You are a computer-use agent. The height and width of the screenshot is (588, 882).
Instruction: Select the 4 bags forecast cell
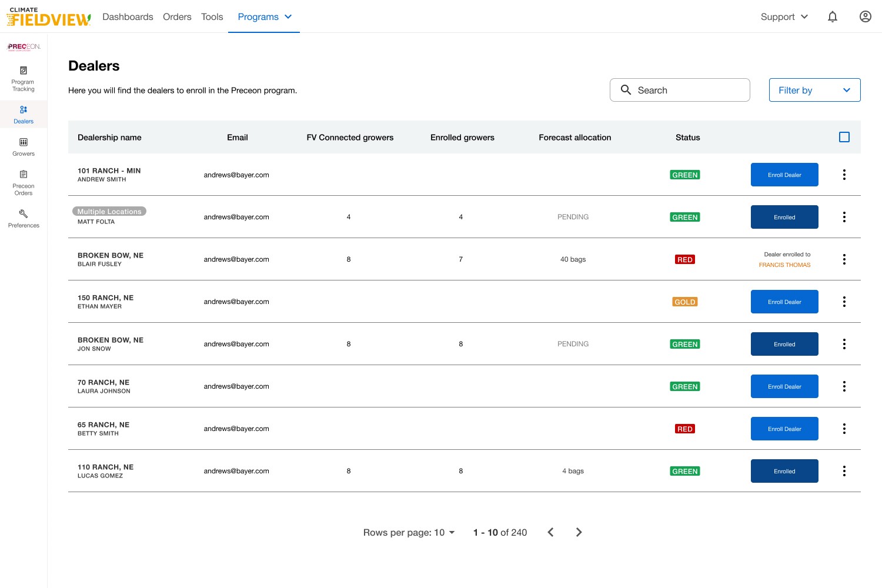point(573,471)
